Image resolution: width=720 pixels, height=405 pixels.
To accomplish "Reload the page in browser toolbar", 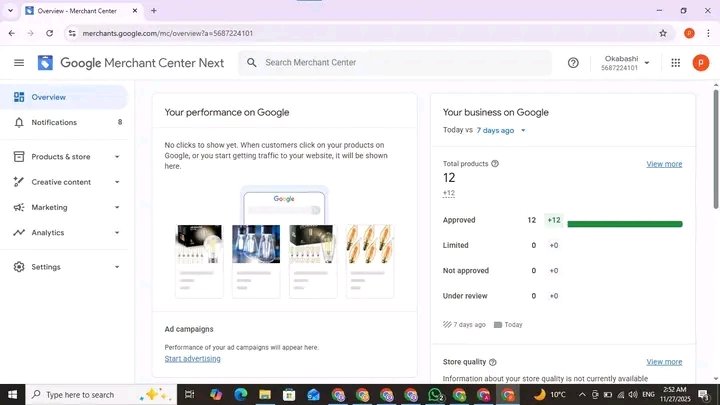I will (50, 33).
